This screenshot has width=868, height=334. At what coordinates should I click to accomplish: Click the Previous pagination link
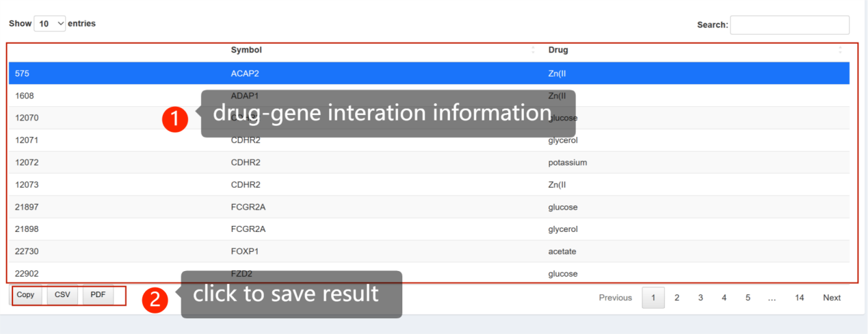pos(615,298)
